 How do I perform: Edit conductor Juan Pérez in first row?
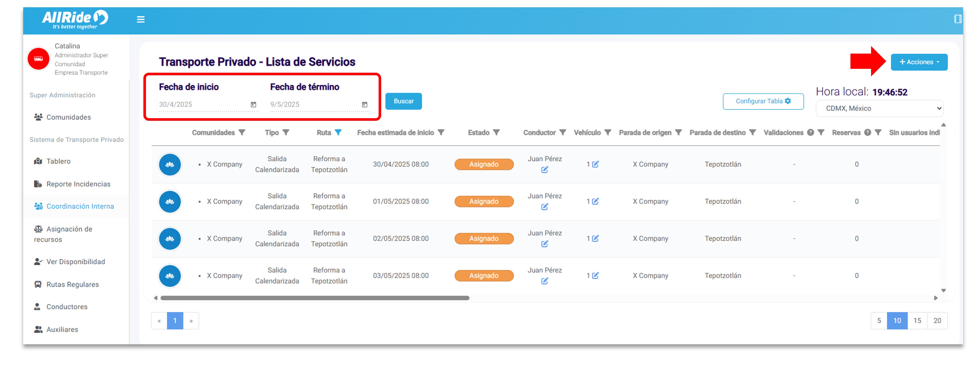[544, 170]
